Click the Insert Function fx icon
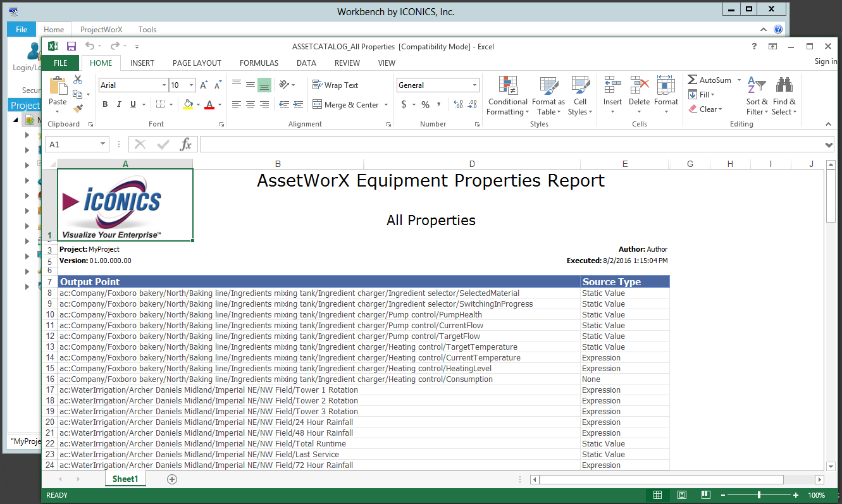The image size is (842, 504). (185, 145)
